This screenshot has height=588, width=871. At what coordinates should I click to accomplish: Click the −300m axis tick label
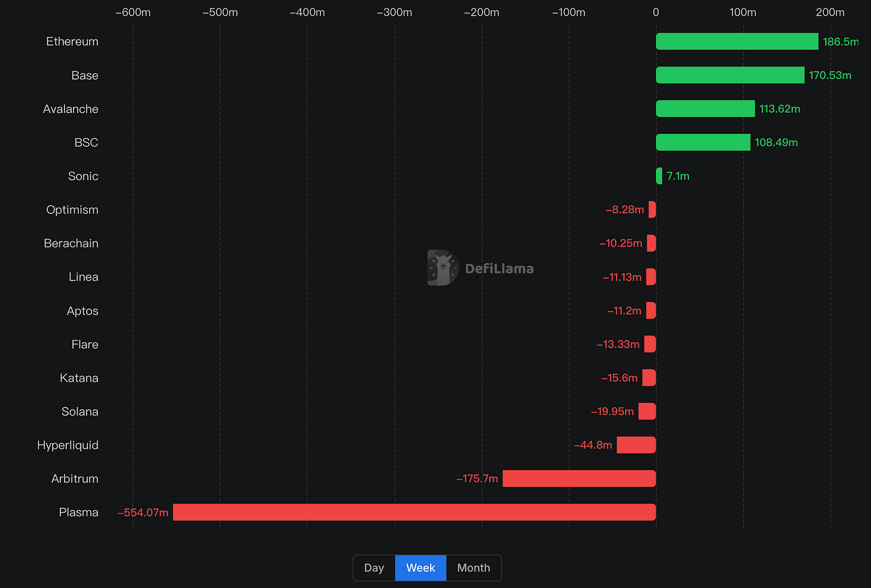click(394, 12)
